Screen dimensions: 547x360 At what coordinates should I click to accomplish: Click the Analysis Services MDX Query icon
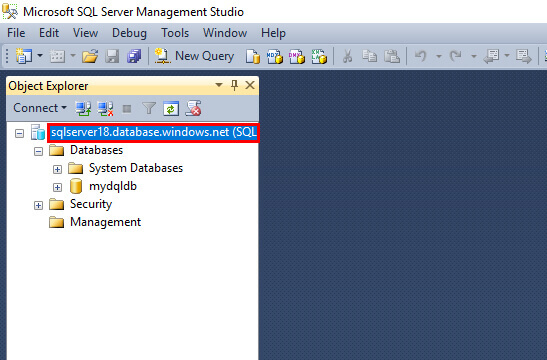[x=275, y=56]
